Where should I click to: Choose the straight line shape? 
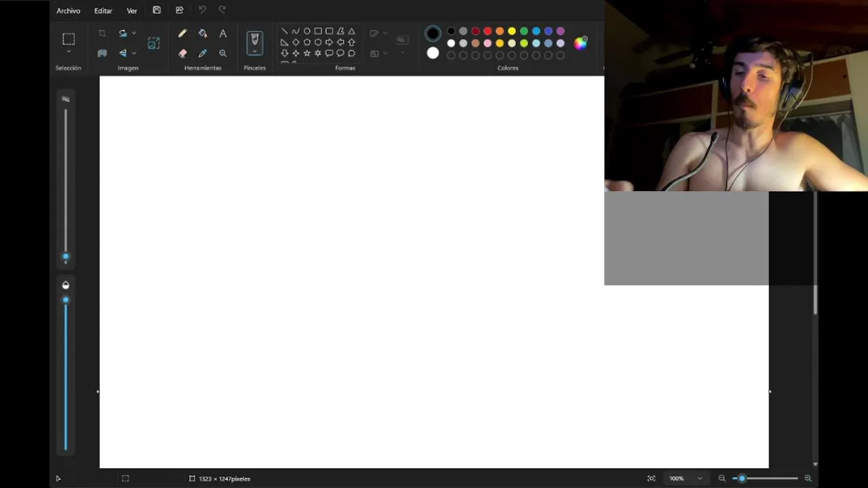coord(284,31)
